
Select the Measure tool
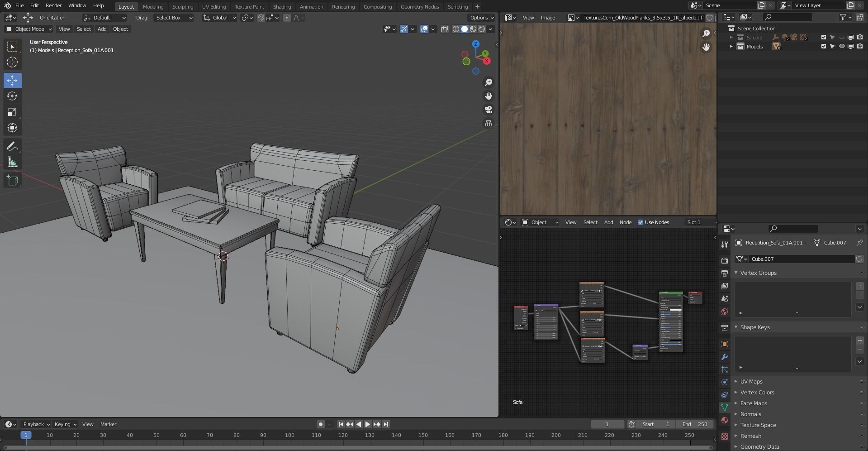(12, 163)
